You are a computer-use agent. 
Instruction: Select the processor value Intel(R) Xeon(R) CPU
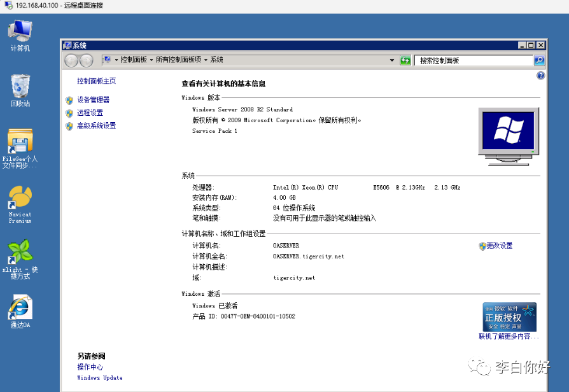[x=305, y=188]
